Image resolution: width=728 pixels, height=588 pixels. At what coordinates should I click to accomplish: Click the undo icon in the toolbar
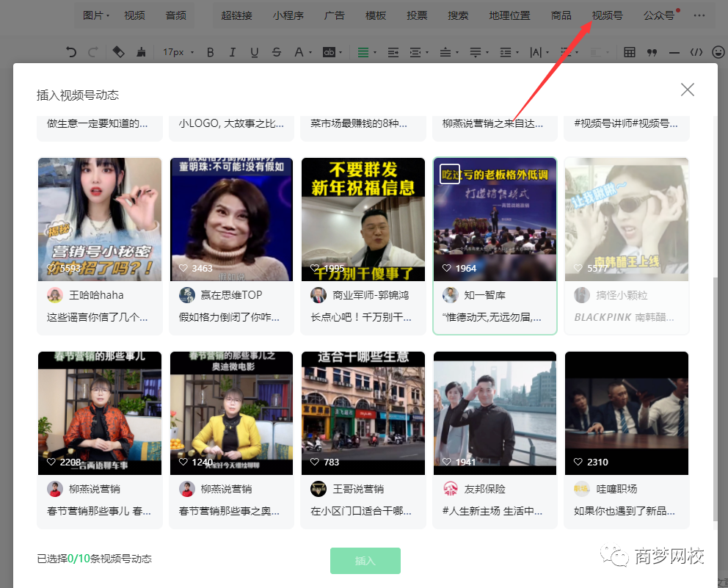(71, 52)
